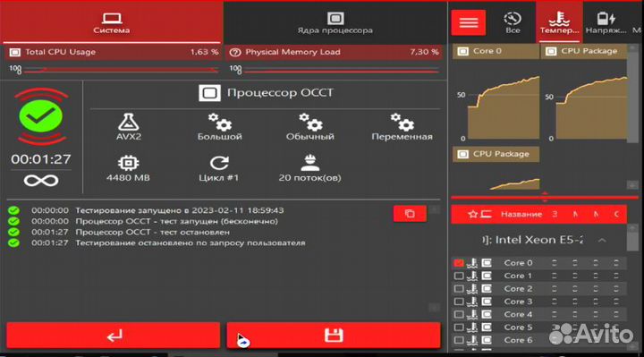Switch to the Ядра процессора tab
This screenshot has height=357, width=644.
tap(335, 22)
